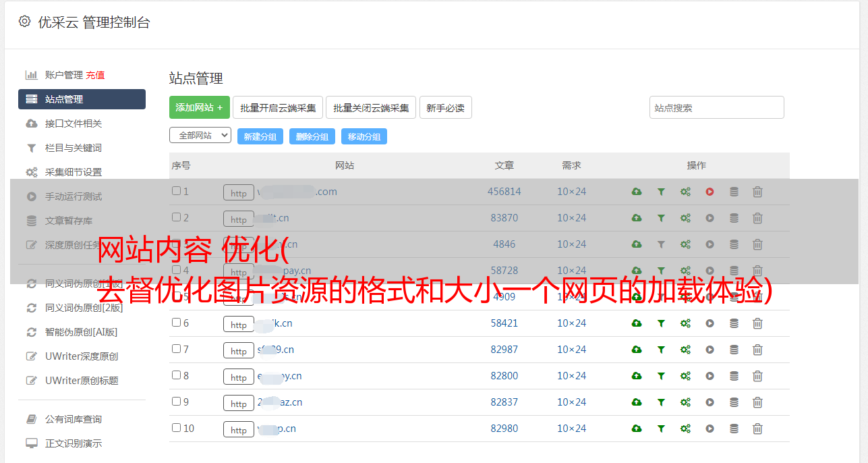Select 站点管理 in the sidebar
This screenshot has width=868, height=463.
coord(82,99)
